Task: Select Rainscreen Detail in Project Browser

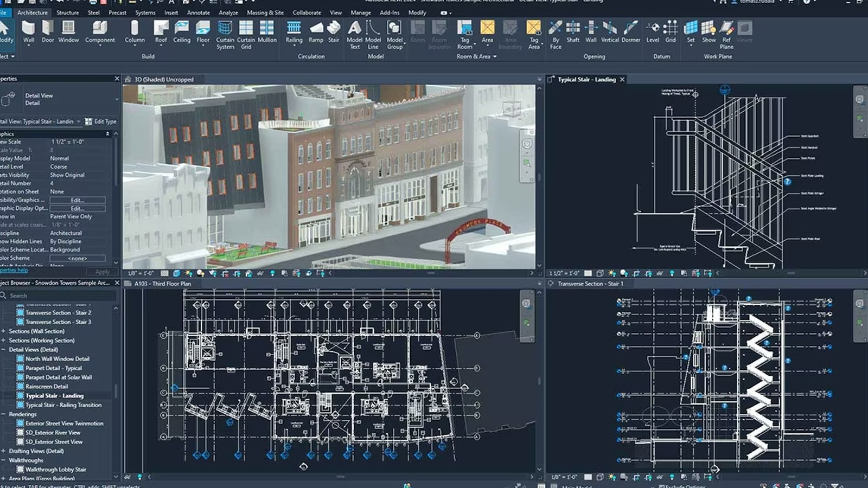Action: [47, 387]
